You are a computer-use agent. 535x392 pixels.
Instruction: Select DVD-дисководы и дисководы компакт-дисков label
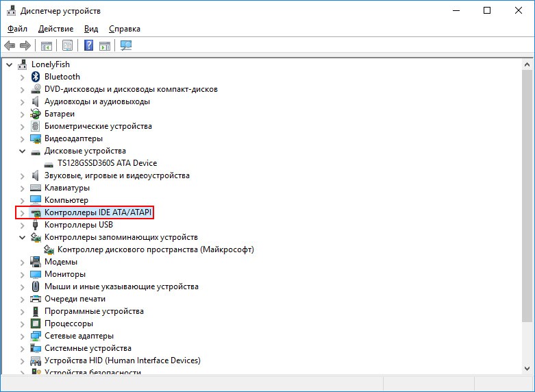131,89
